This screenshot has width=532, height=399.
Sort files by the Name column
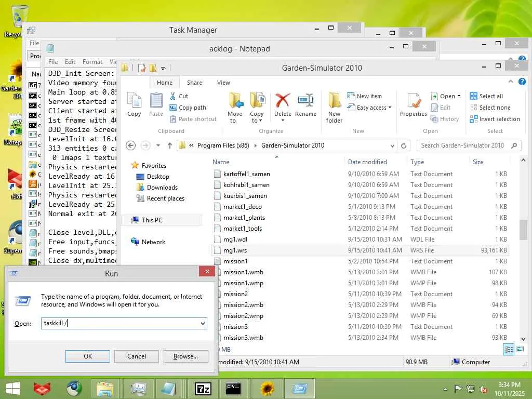coord(221,162)
